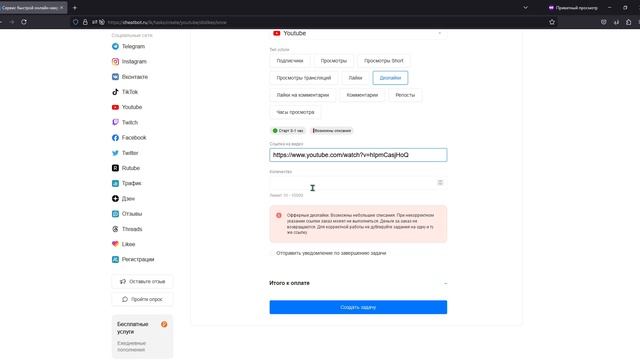Select the Лайки service type
The width and height of the screenshot is (640, 360).
coord(355,78)
